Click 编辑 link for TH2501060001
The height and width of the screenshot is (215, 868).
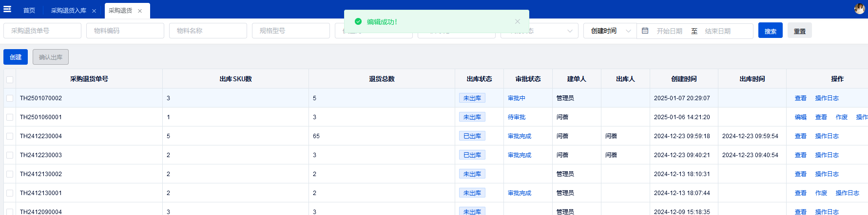800,117
